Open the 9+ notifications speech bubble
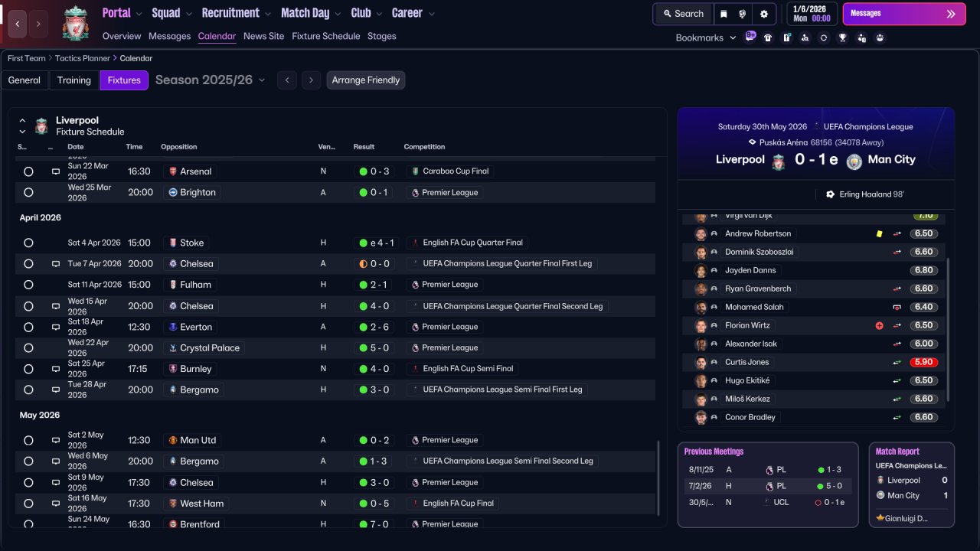Viewport: 980px width, 551px height. 750,36
